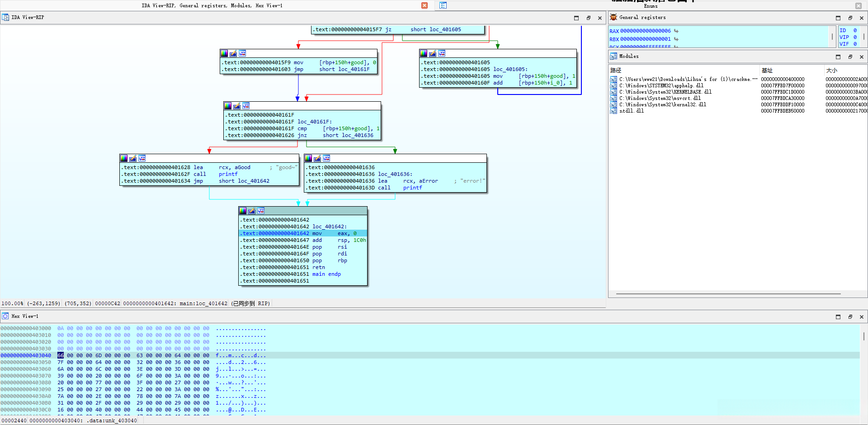Sort modules by 基址 column header
This screenshot has width=868, height=425.
click(x=767, y=71)
